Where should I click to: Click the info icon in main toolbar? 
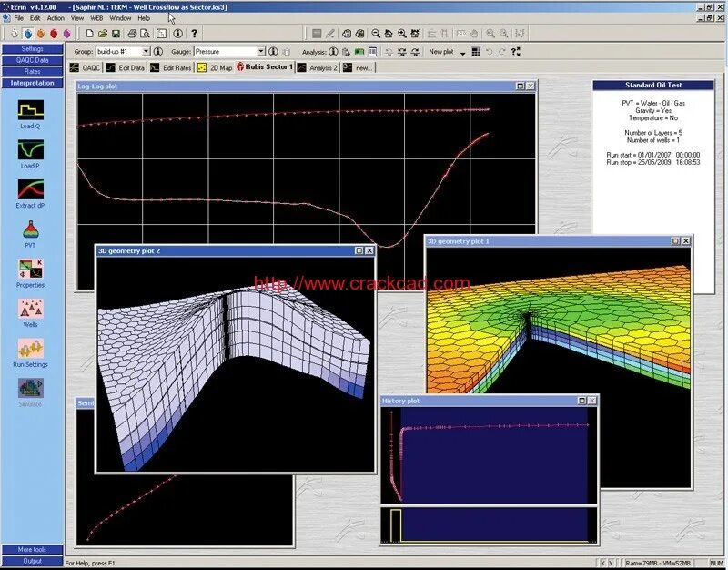177,34
